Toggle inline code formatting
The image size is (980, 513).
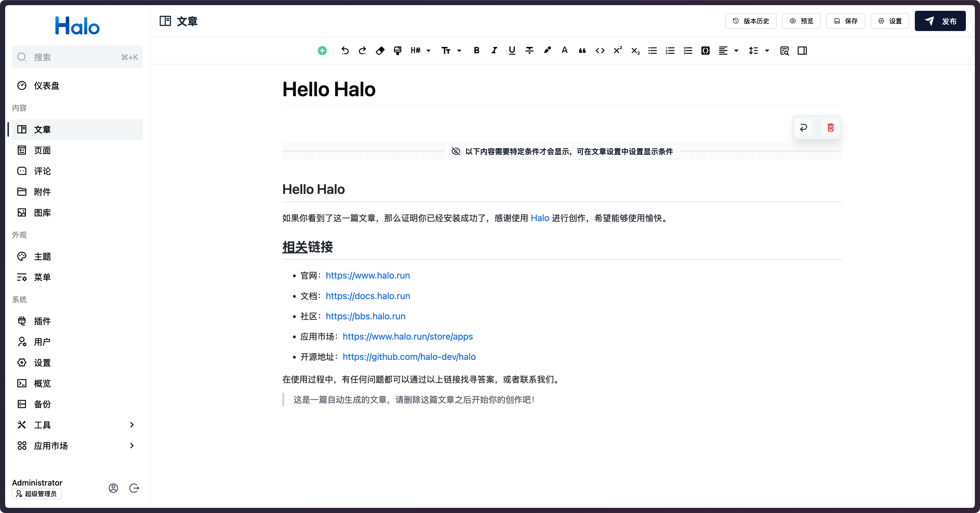[600, 51]
